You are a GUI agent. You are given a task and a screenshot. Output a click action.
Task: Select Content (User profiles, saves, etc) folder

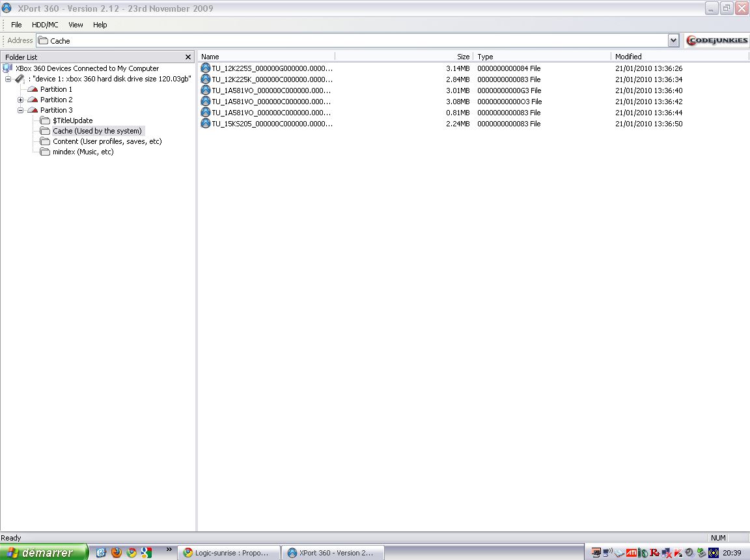coord(107,141)
